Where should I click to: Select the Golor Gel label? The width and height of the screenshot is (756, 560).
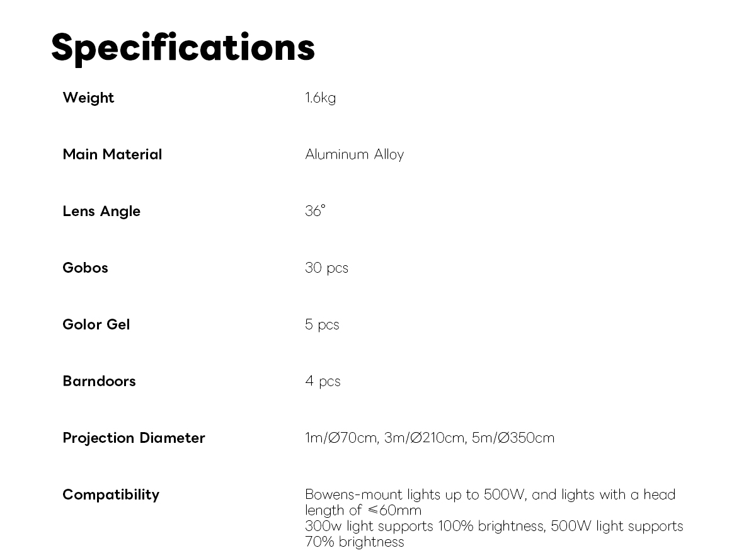[x=96, y=324]
